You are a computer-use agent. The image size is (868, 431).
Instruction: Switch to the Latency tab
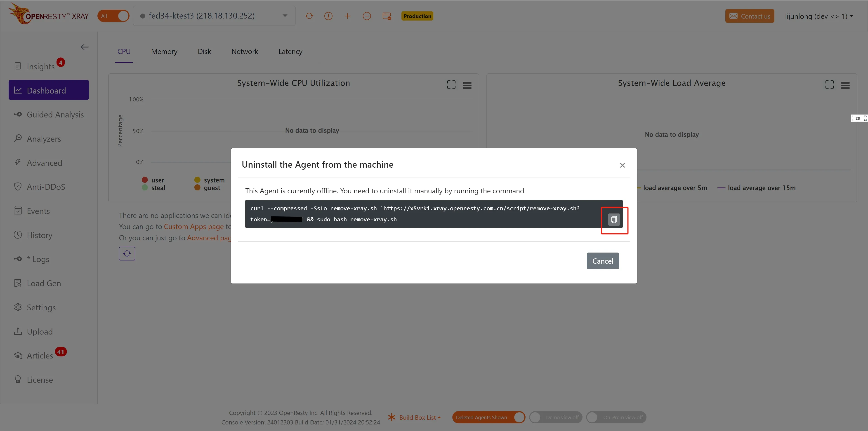click(290, 52)
